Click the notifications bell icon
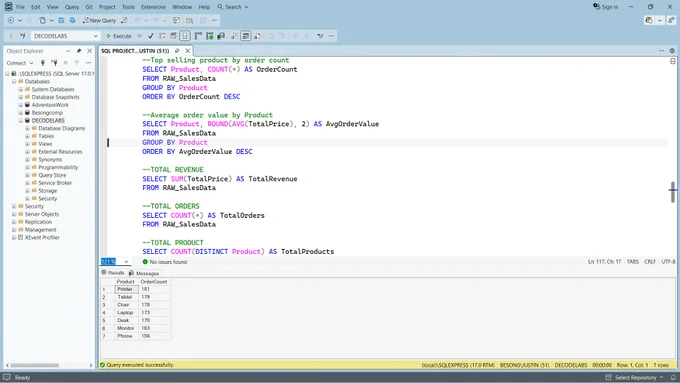This screenshot has width=680, height=383. pyautogui.click(x=673, y=377)
